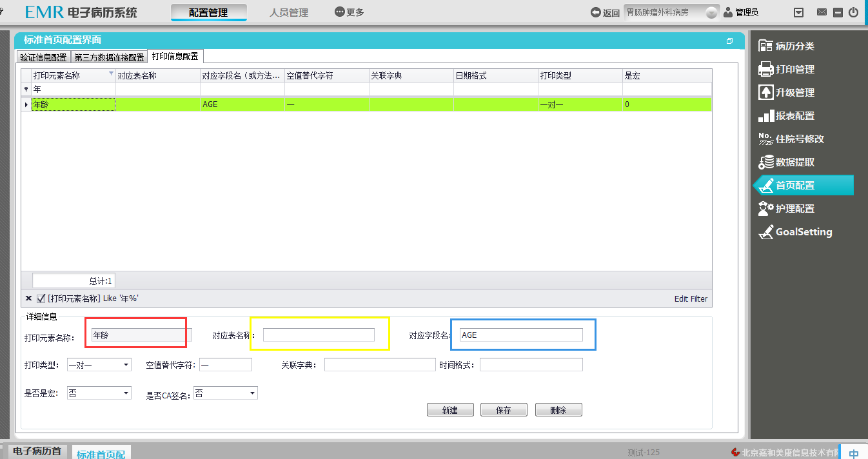
Task: Click the filter row cell containing 年
Action: tap(73, 90)
